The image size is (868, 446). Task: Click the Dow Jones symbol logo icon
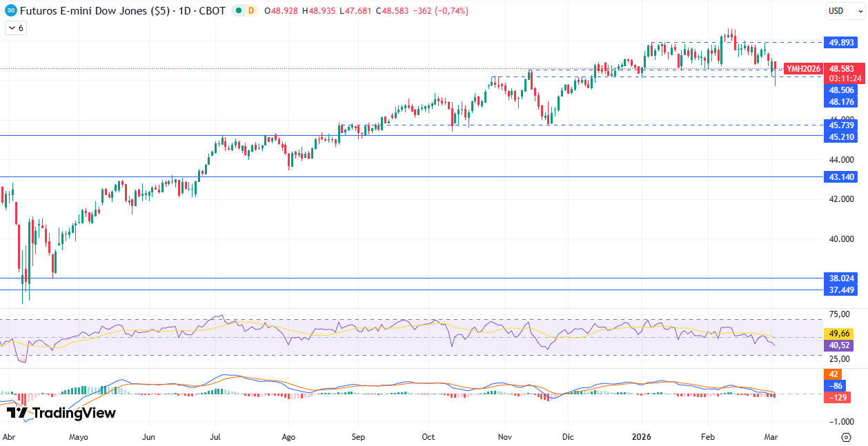(11, 10)
